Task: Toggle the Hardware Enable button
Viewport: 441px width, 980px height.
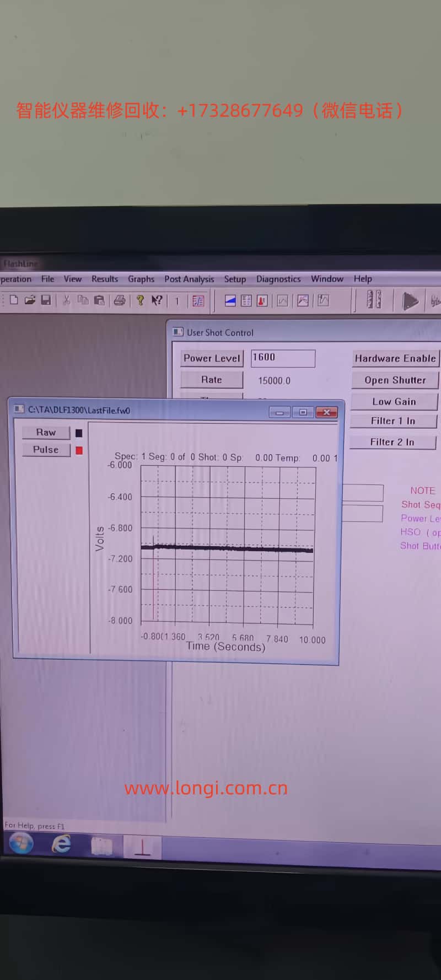Action: 395,358
